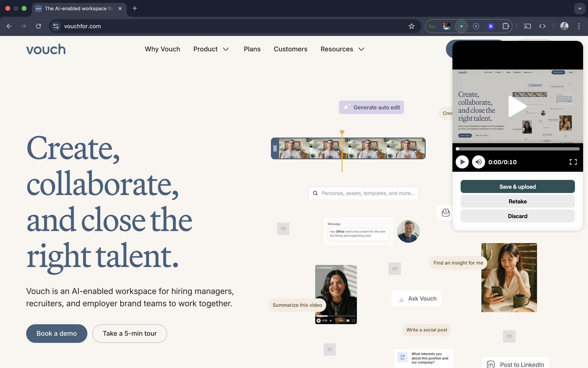Mute the recording with the speaker button
Viewport: 588px width, 368px height.
[x=478, y=162]
